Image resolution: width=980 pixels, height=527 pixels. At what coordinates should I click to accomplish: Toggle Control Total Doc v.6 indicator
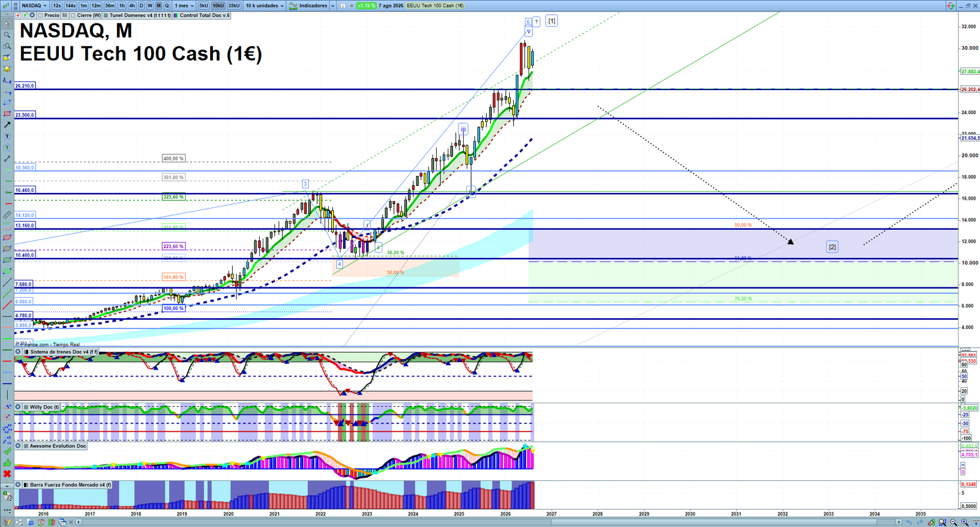(175, 15)
